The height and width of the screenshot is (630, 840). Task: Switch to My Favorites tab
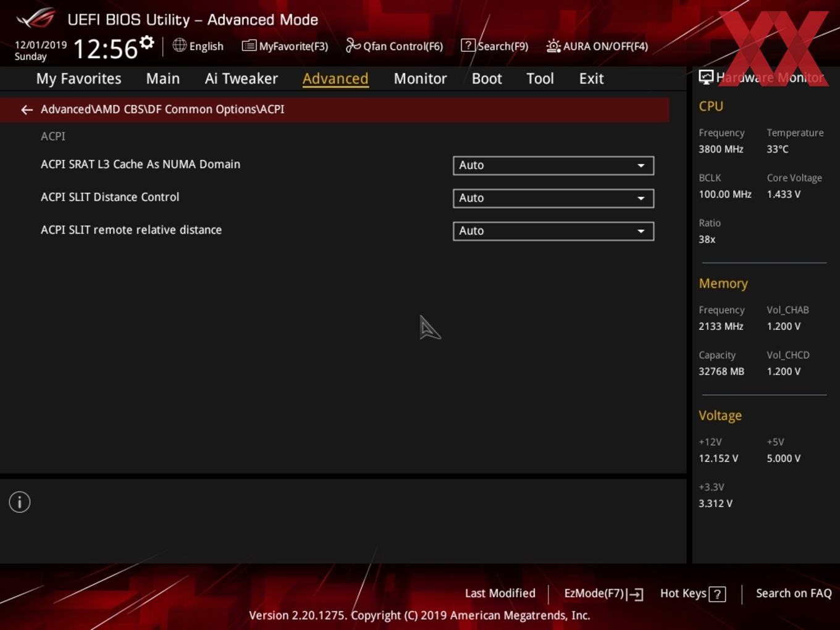point(78,78)
